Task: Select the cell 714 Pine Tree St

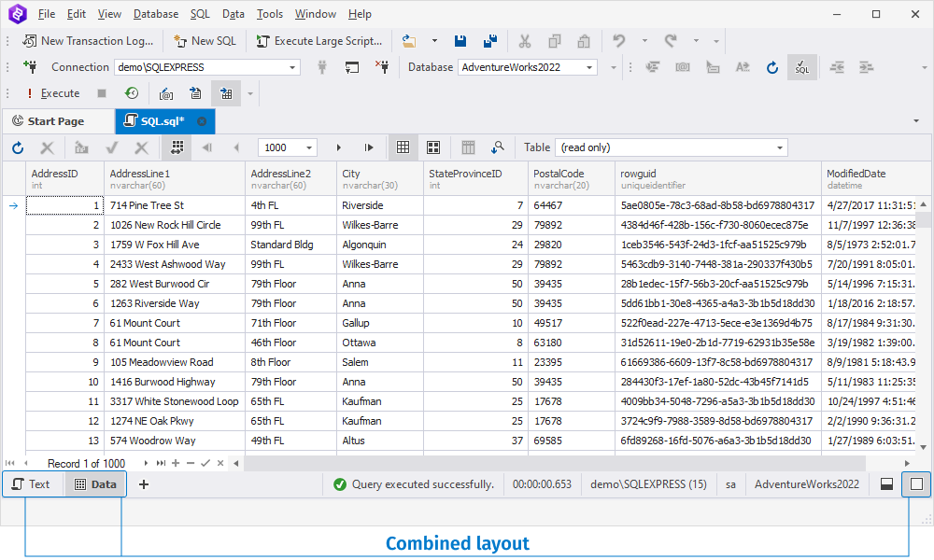Action: (x=175, y=205)
